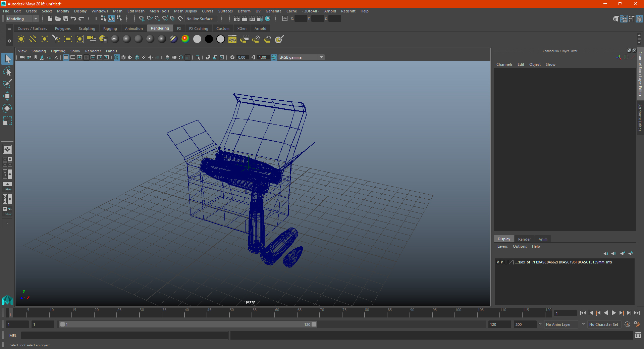Viewport: 644px width, 349px height.
Task: Toggle layer playback P box
Action: (502, 262)
